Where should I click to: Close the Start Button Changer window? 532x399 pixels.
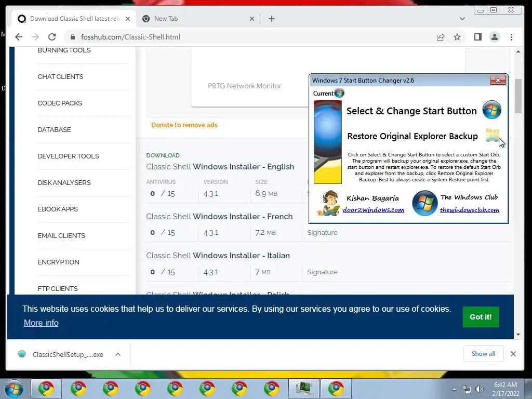498,80
